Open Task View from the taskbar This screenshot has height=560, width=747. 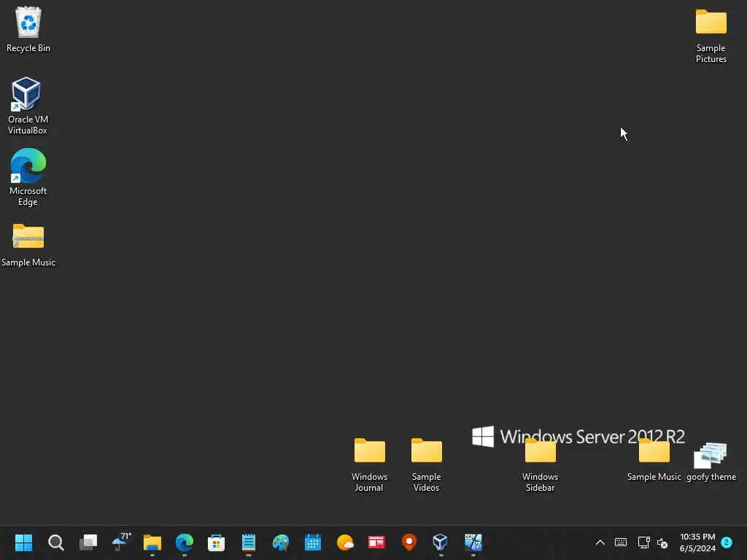[x=88, y=542]
